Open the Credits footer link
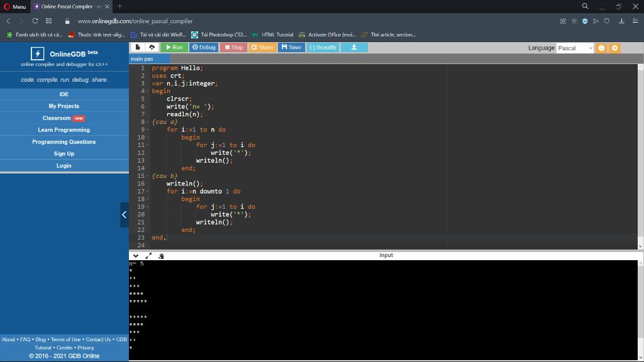Image resolution: width=644 pixels, height=362 pixels. click(x=65, y=348)
